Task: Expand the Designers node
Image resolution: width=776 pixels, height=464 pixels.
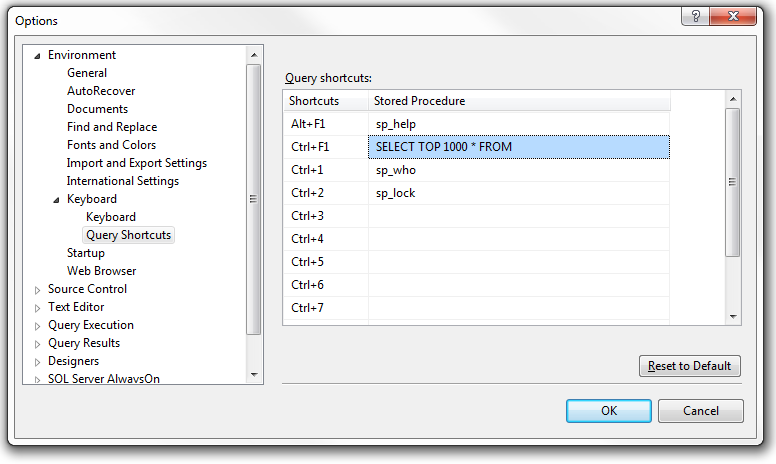Action: click(37, 362)
